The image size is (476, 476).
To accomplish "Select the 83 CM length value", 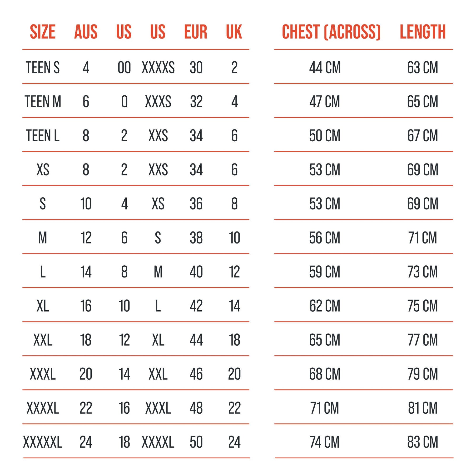I will tap(422, 442).
